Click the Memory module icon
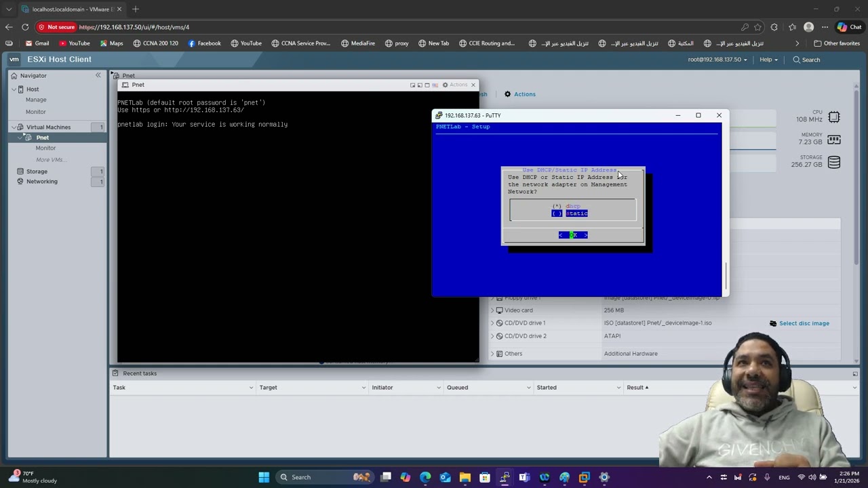The width and height of the screenshot is (868, 488). pyautogui.click(x=834, y=140)
